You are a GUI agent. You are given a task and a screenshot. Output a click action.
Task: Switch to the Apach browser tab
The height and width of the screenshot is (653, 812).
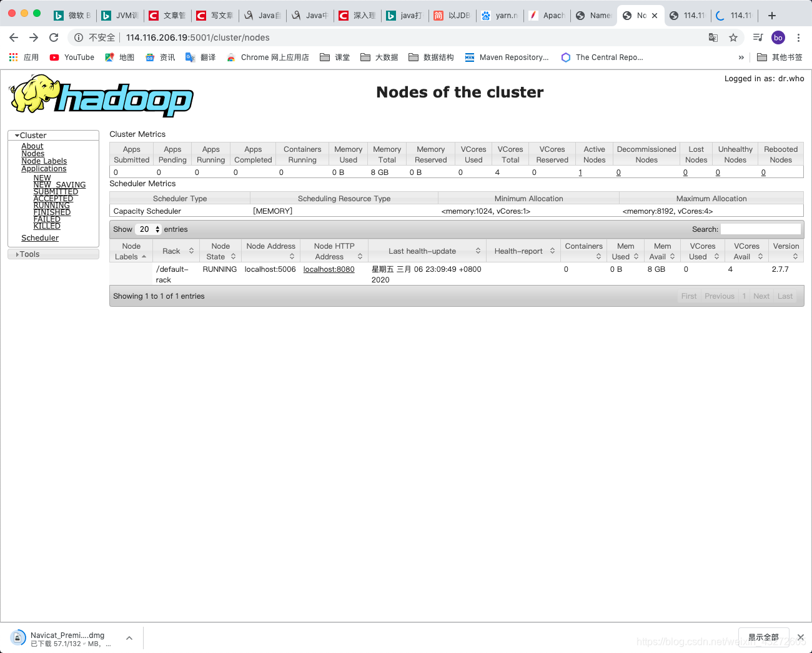coord(547,16)
